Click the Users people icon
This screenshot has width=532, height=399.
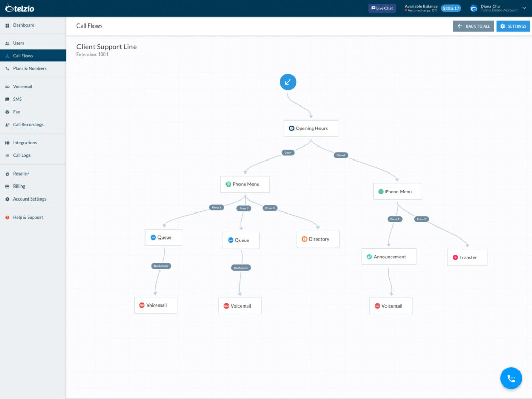(x=7, y=43)
